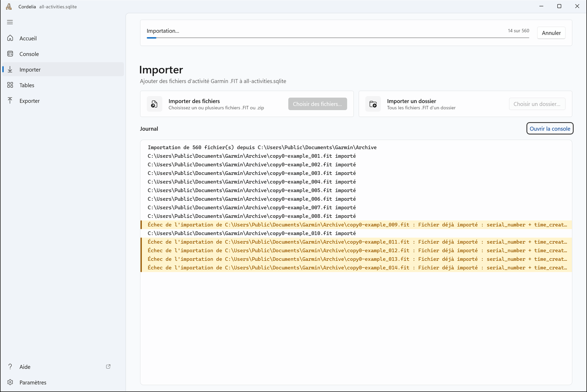Click the Tables grid icon
This screenshot has height=392, width=587.
(10, 85)
